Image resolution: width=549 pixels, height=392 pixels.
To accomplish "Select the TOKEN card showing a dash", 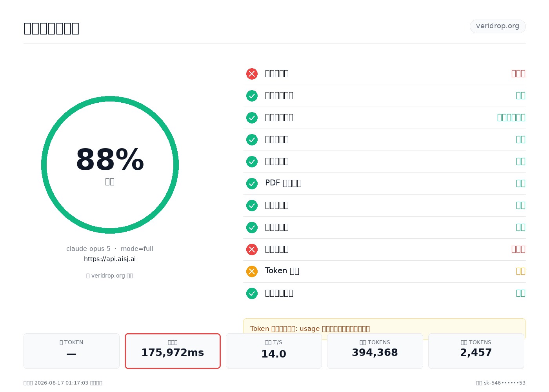I will [x=71, y=351].
